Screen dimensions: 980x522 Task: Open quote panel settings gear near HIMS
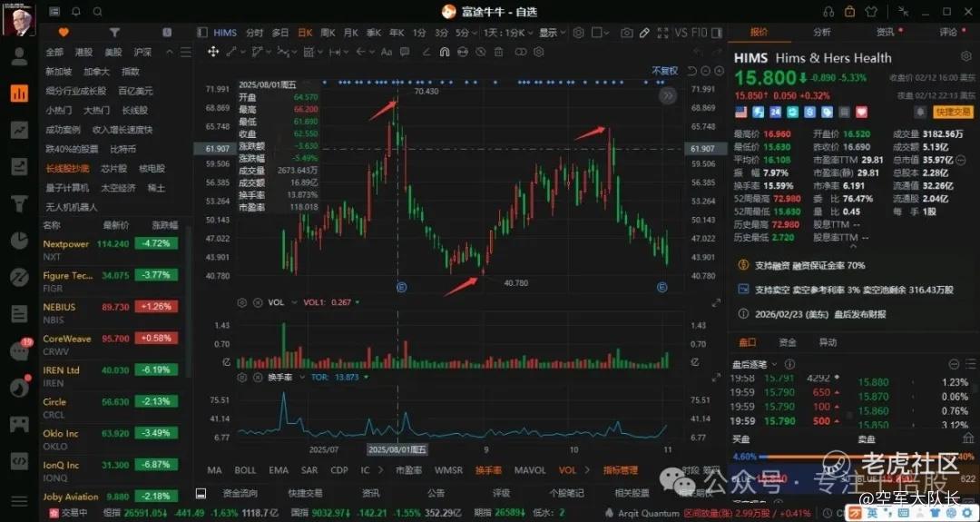tap(965, 57)
